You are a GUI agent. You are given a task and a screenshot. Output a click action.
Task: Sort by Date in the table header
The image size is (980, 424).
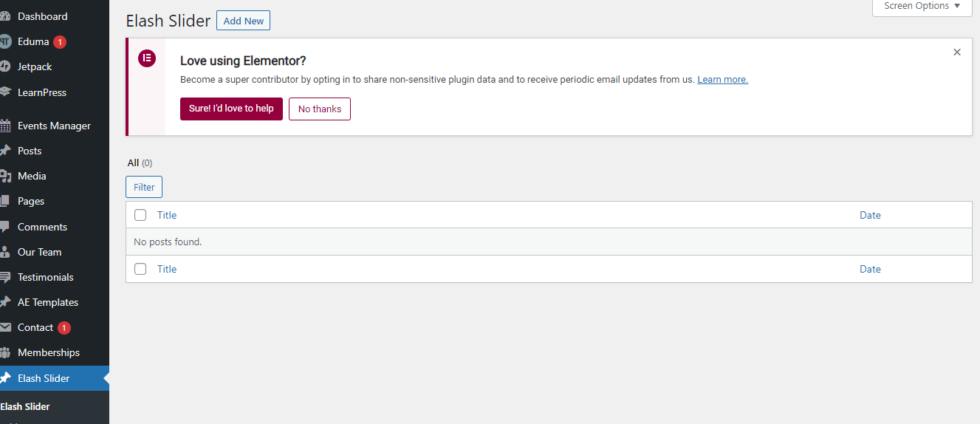click(870, 215)
